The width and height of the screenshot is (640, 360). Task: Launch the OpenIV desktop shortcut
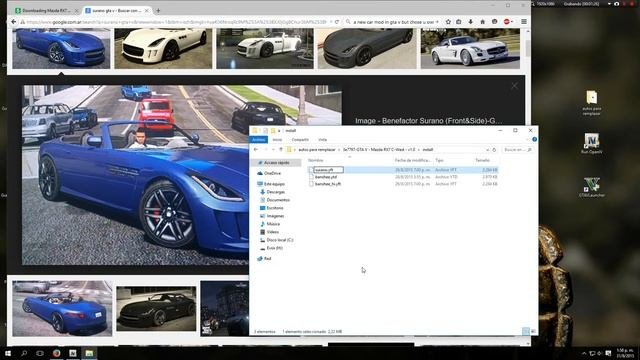(591, 144)
